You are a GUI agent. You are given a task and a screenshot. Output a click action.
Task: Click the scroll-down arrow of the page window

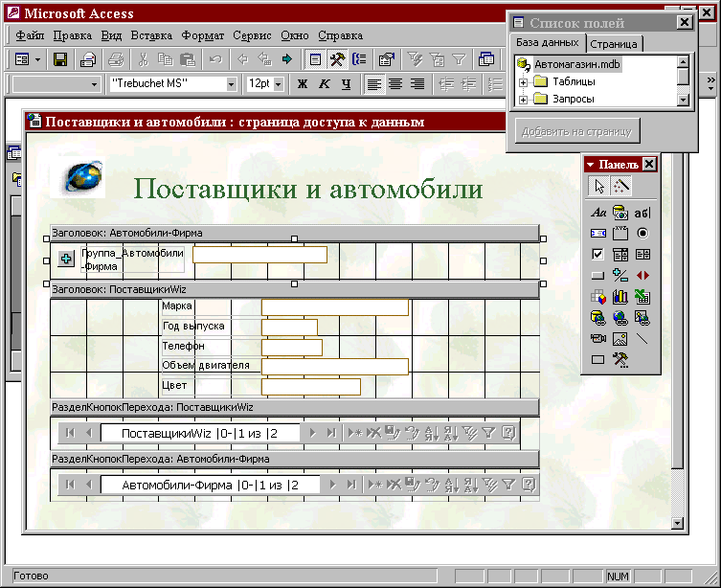pyautogui.click(x=677, y=523)
